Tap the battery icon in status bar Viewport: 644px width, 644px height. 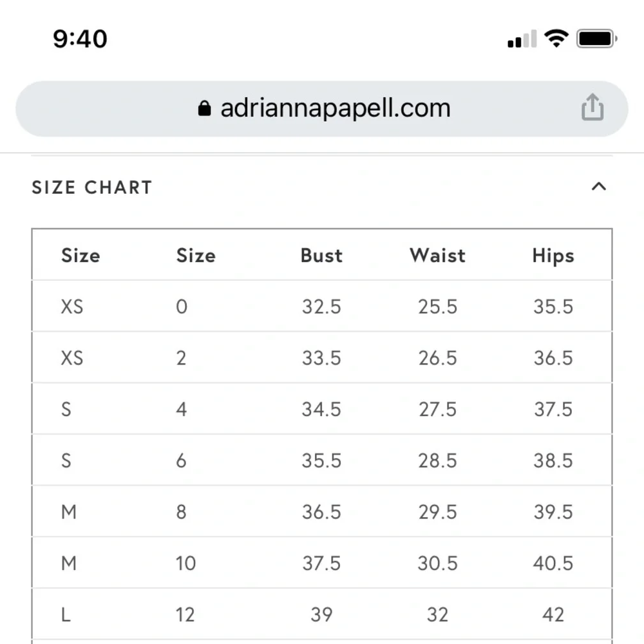597,39
